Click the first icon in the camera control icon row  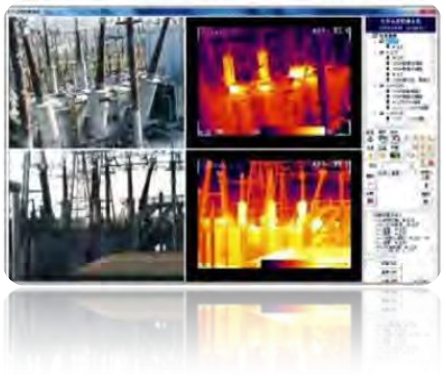370,139
